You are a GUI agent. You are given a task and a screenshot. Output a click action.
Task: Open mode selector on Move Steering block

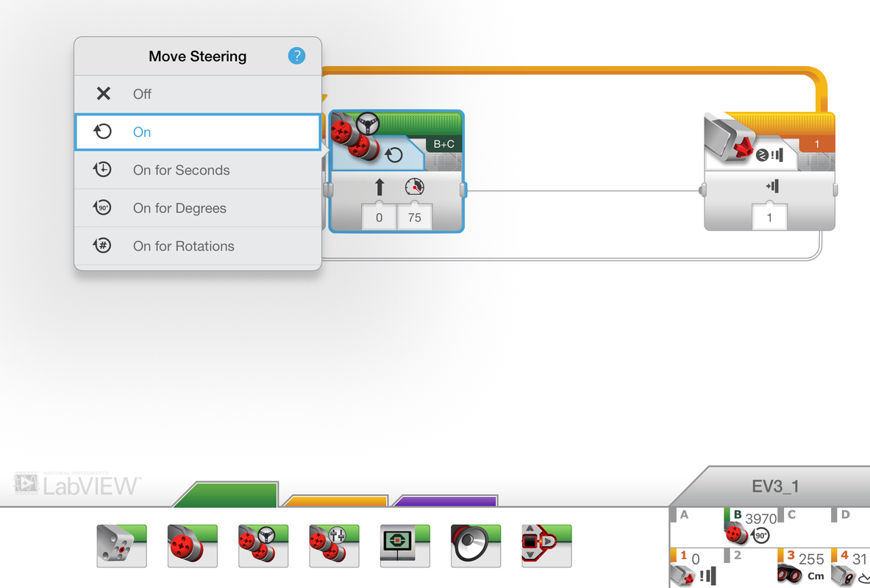(x=393, y=155)
